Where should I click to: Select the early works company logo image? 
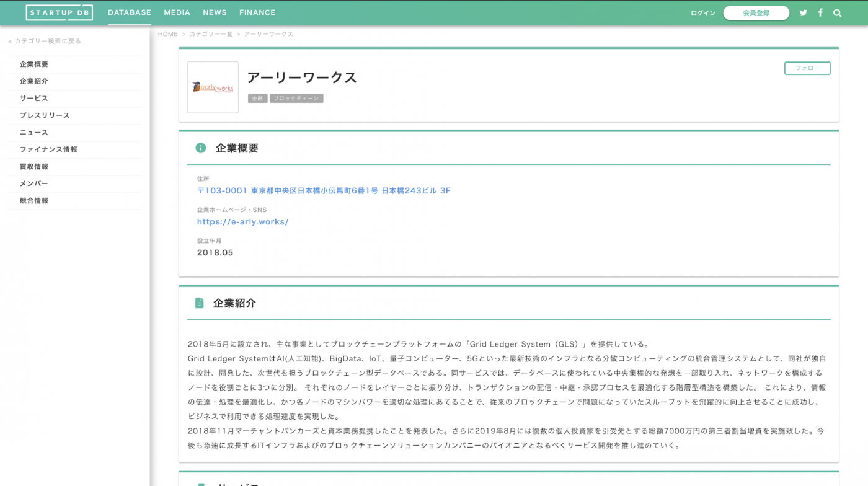tap(213, 87)
